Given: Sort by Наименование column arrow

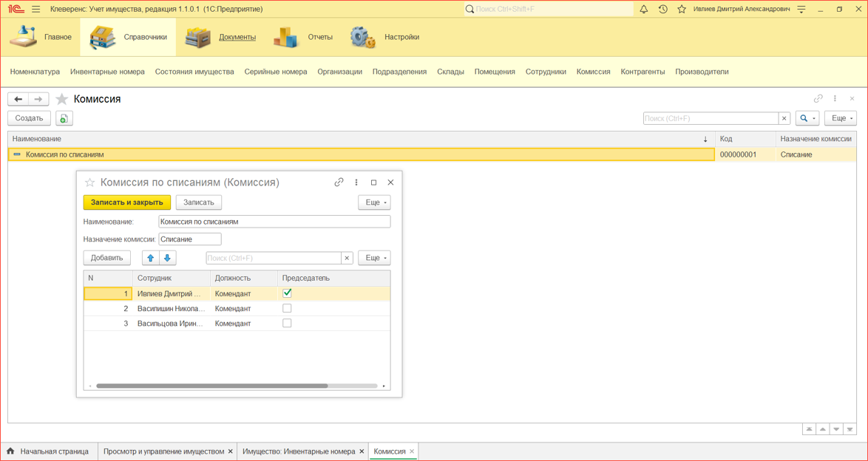Looking at the screenshot, I should point(705,139).
